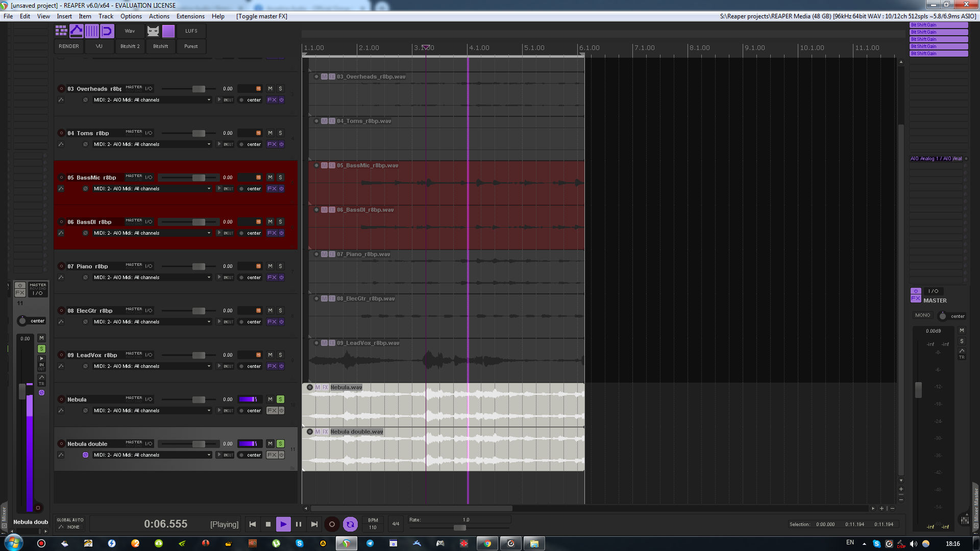Go to project end transport button
Screen dimensions: 980x551
[x=314, y=524]
